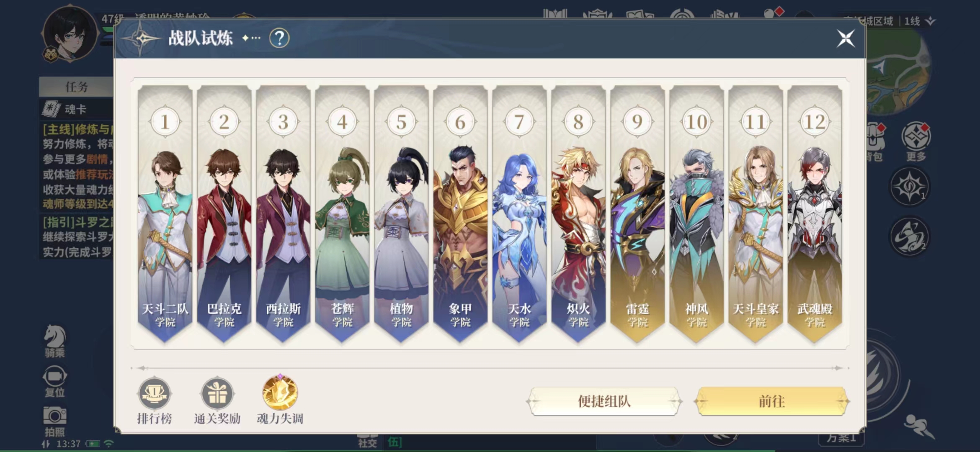The height and width of the screenshot is (452, 980).
Task: Select stage 8 炽火学院 banner
Action: (x=578, y=214)
